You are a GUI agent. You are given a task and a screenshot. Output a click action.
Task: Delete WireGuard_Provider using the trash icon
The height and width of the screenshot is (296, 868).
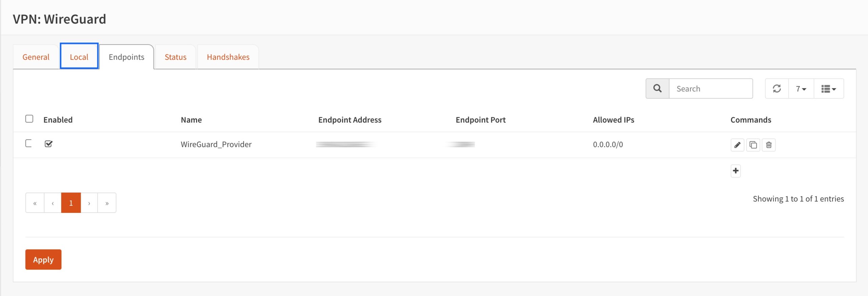[x=769, y=145]
